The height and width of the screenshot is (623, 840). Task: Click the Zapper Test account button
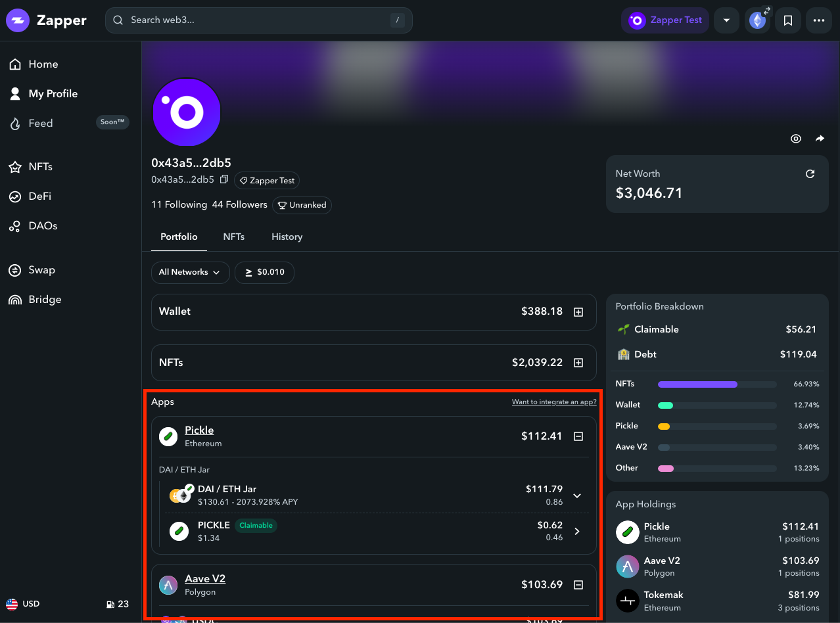coord(665,20)
